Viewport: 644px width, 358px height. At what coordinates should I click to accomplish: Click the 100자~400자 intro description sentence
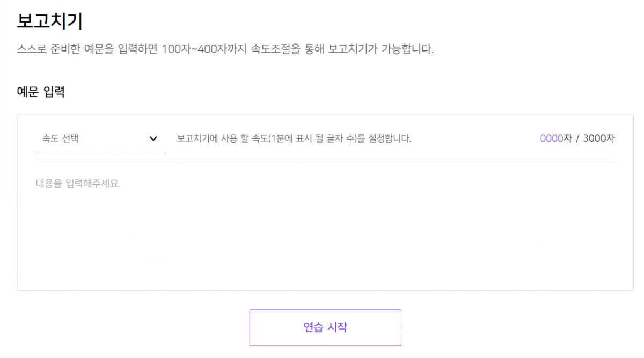(x=225, y=50)
